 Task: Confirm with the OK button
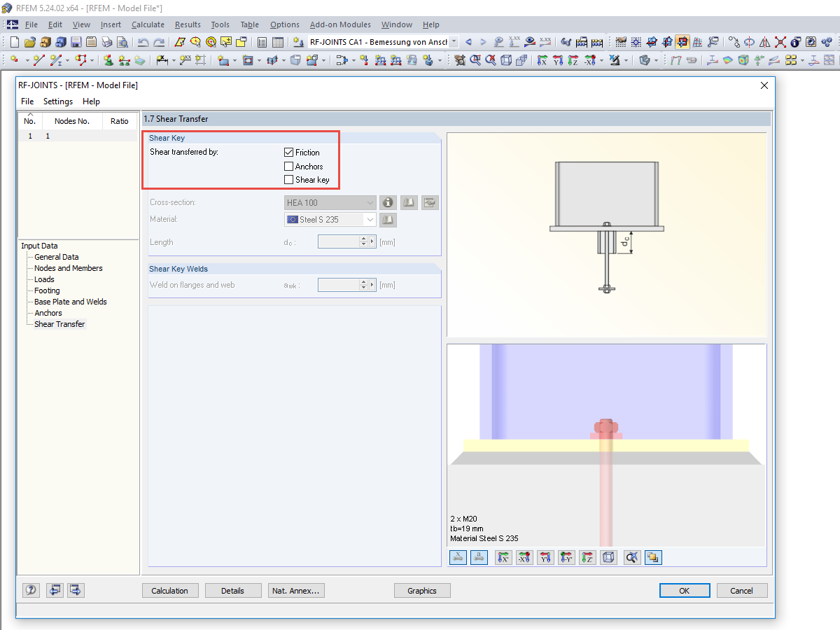point(685,591)
